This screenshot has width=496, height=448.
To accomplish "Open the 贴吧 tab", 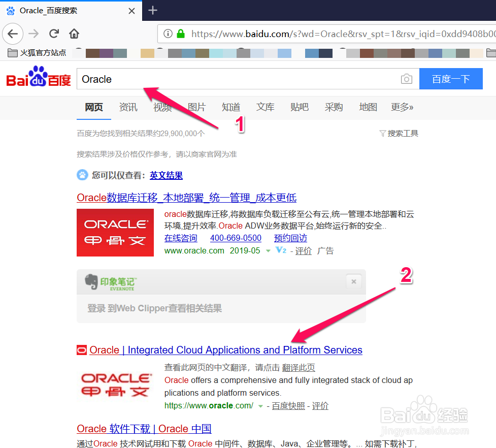I will [x=299, y=107].
